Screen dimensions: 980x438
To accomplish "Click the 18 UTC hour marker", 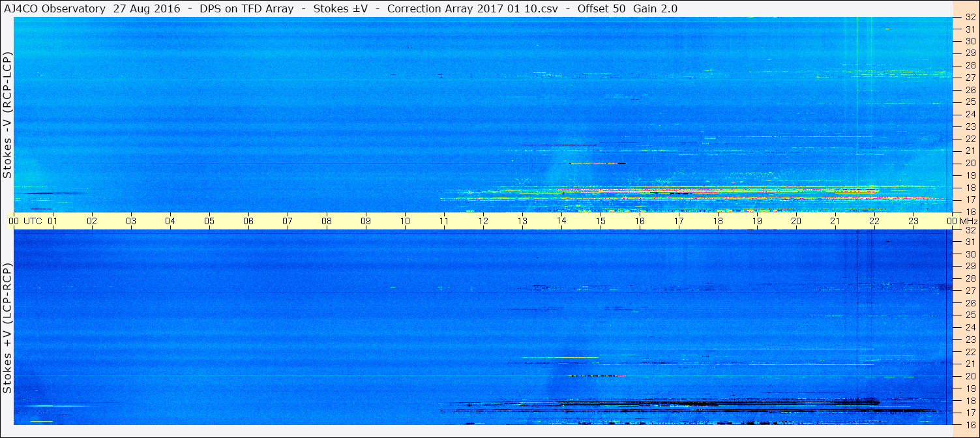I will [x=718, y=221].
